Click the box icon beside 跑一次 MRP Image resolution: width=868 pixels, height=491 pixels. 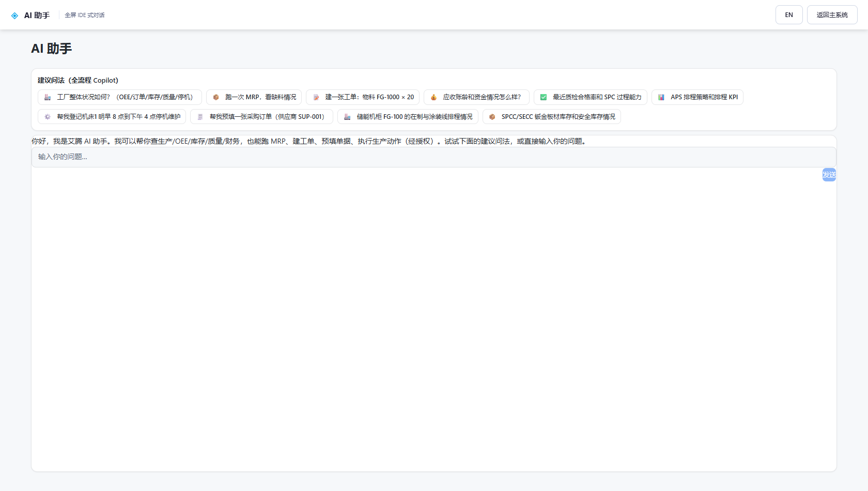click(216, 97)
